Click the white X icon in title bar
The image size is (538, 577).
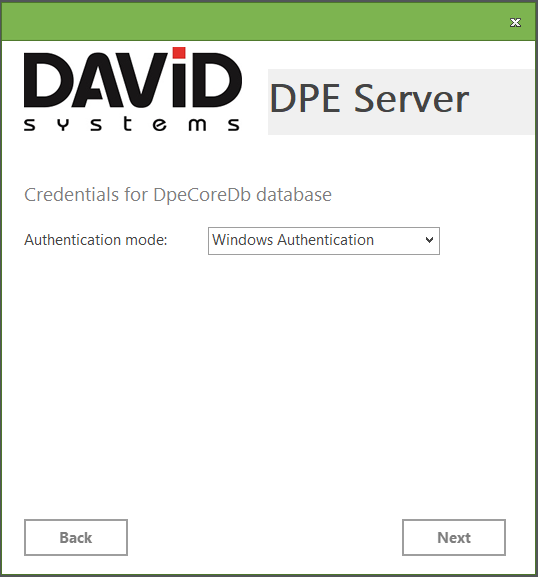pyautogui.click(x=515, y=22)
